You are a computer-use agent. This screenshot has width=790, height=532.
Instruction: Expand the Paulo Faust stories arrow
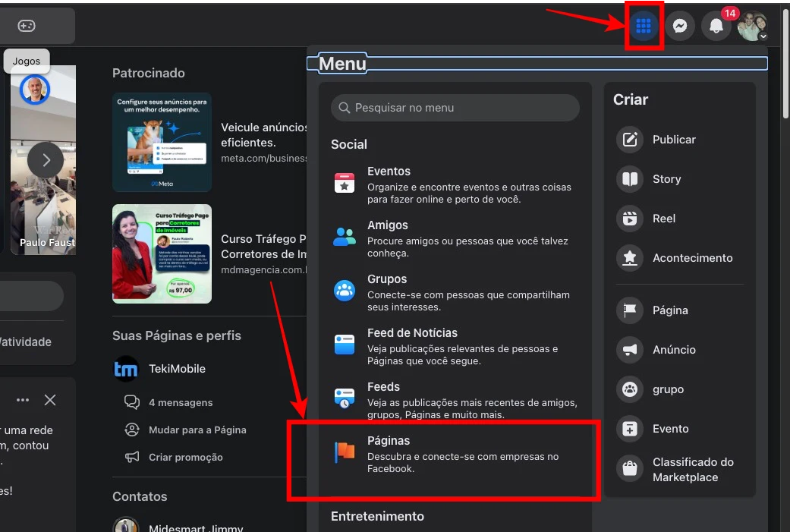pyautogui.click(x=45, y=160)
